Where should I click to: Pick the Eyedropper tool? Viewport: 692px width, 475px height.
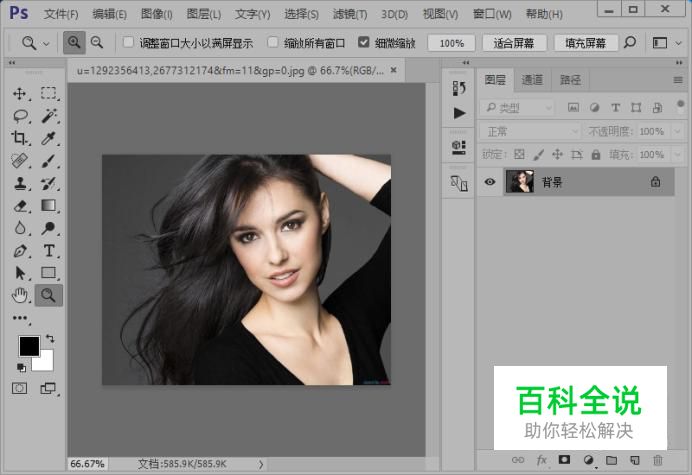coord(48,138)
